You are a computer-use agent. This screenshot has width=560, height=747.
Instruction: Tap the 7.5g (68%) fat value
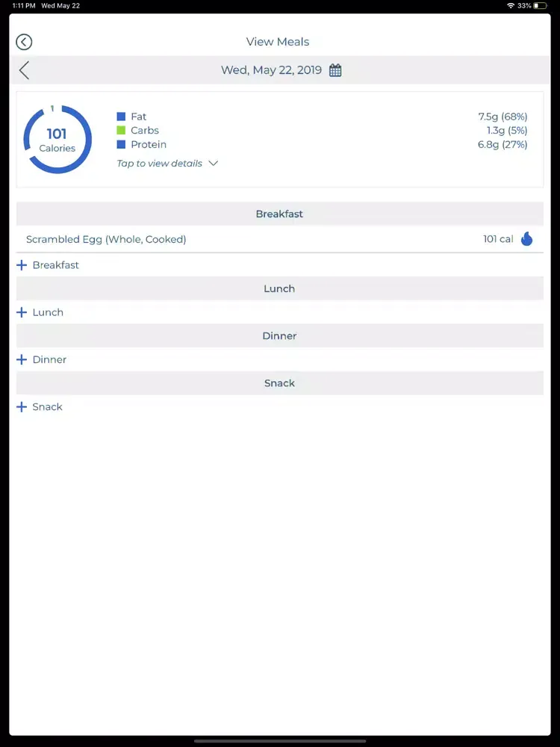pos(503,117)
